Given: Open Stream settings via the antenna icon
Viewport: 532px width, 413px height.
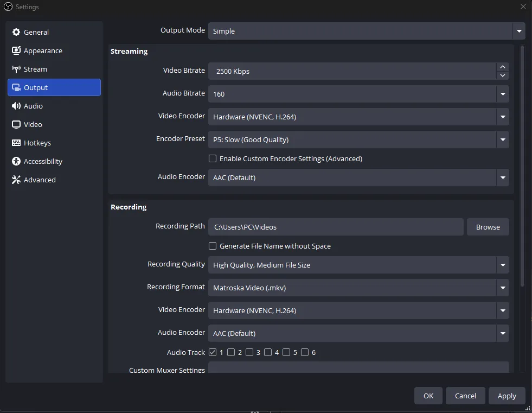Looking at the screenshot, I should pos(17,69).
